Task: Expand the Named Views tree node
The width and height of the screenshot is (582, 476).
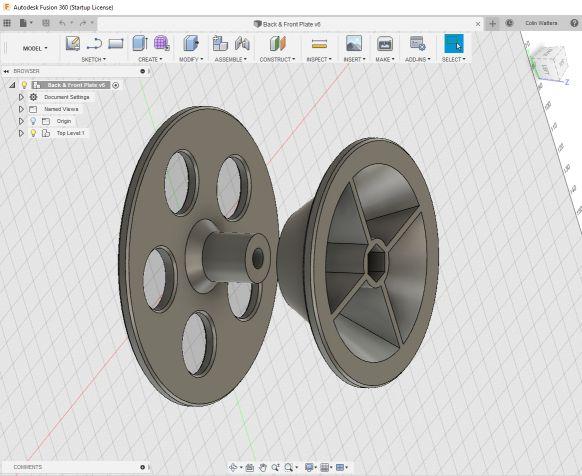Action: point(21,109)
